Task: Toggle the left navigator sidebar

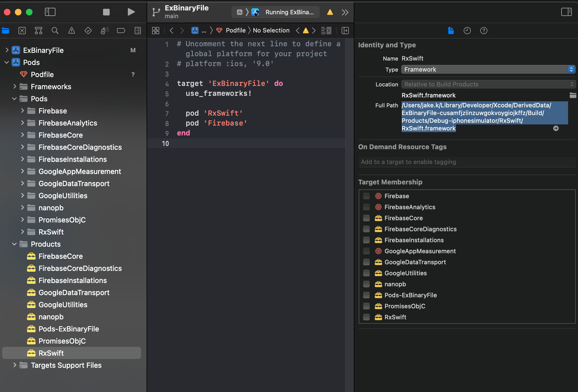Action: pyautogui.click(x=50, y=12)
